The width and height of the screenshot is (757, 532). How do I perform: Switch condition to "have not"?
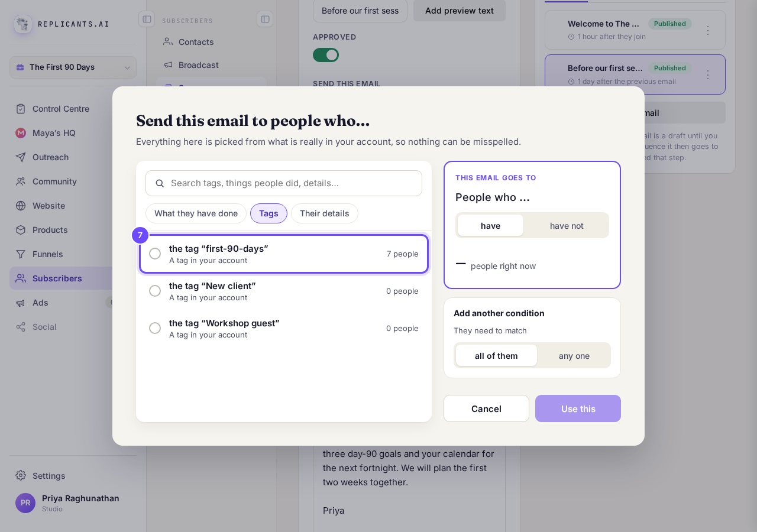[x=567, y=225]
